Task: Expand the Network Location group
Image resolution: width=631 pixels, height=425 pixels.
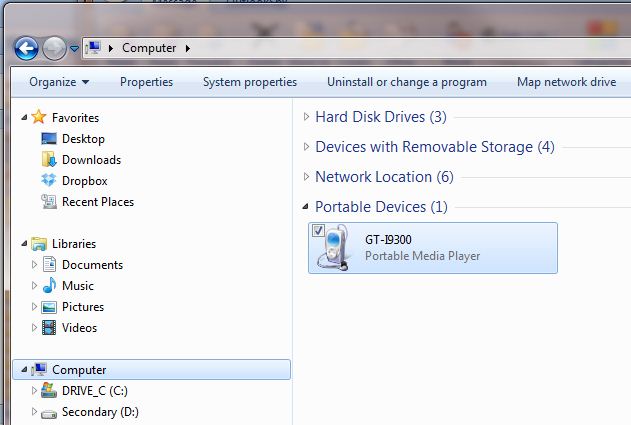Action: 306,176
